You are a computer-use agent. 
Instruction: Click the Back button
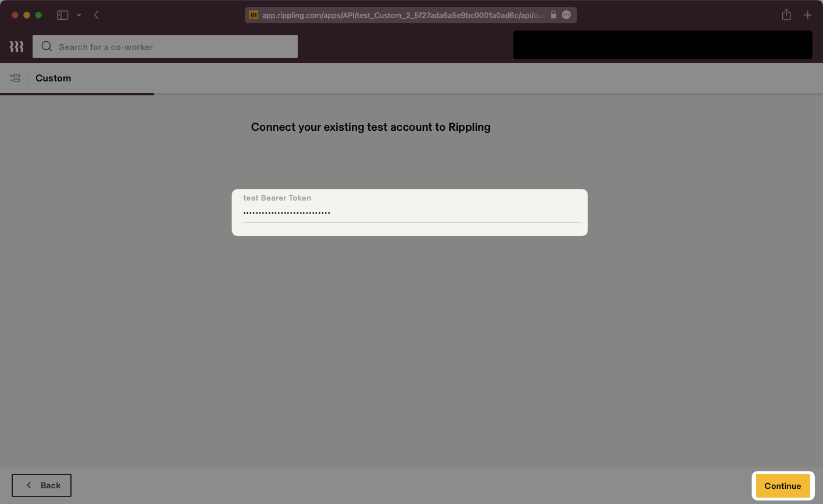(41, 485)
